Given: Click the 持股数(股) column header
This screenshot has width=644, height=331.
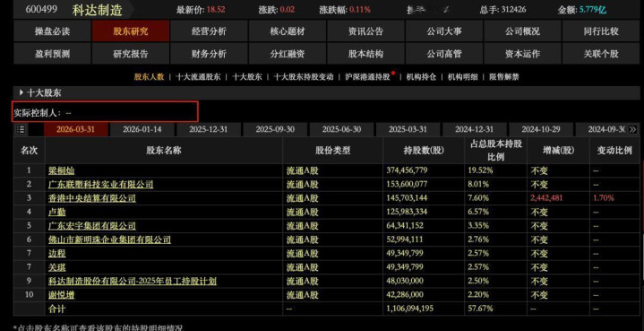Looking at the screenshot, I should click(424, 151).
